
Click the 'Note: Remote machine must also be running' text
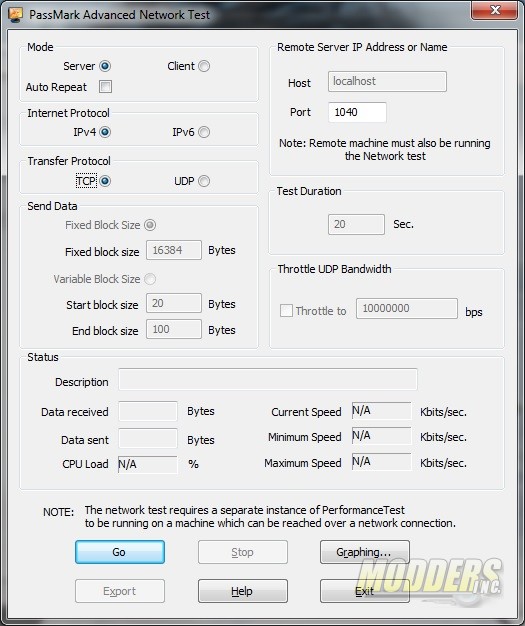point(385,143)
